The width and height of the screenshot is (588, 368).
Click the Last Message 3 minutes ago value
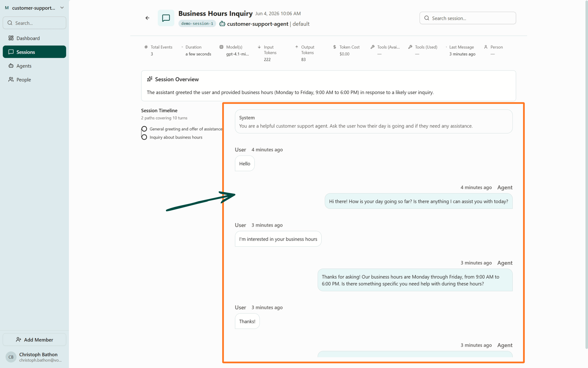pyautogui.click(x=462, y=54)
